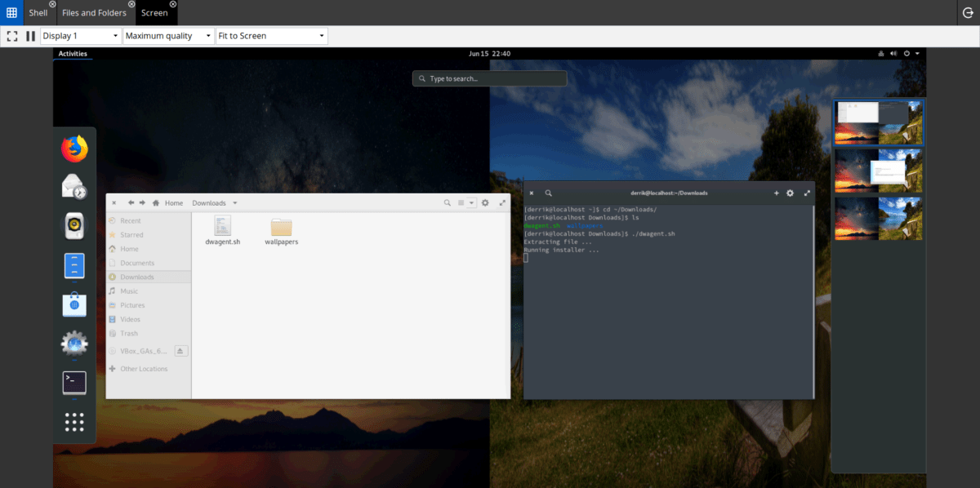This screenshot has height=488, width=980.
Task: Toggle fullscreen remote viewing mode
Action: pyautogui.click(x=11, y=36)
